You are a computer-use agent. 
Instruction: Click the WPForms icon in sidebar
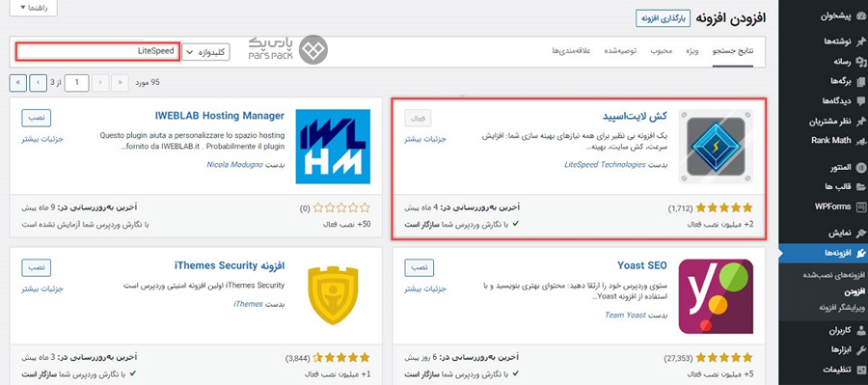(x=861, y=206)
